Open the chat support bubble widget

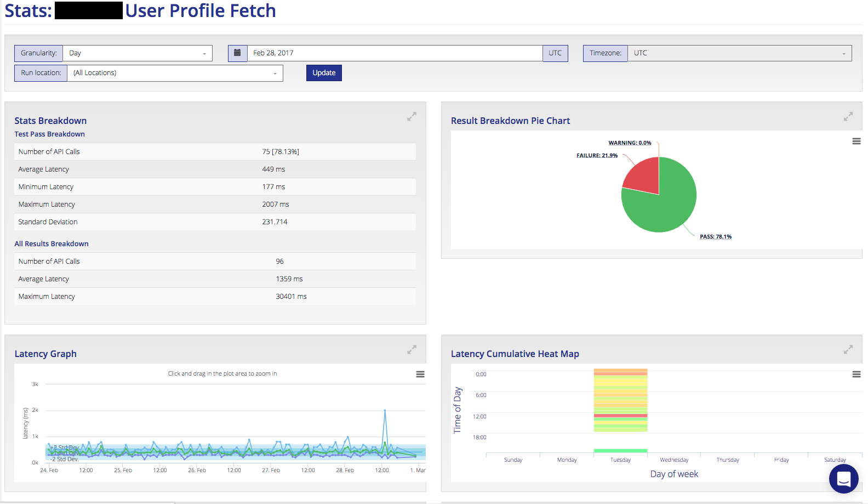point(844,479)
